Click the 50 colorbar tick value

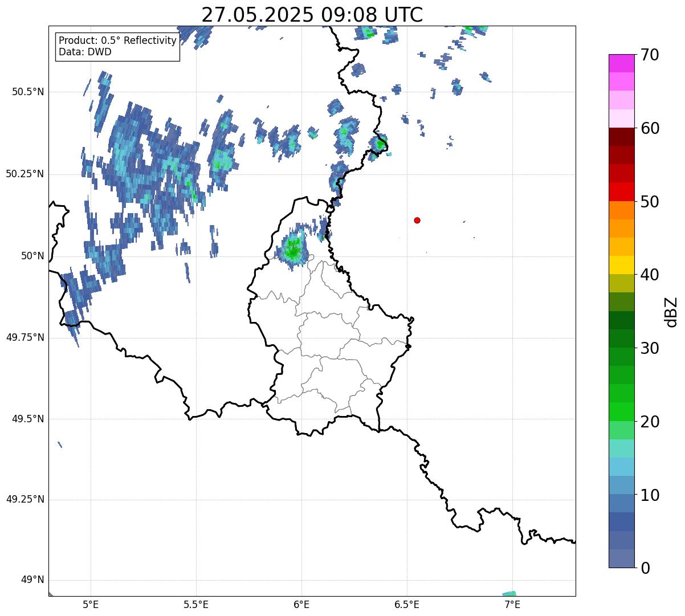point(650,202)
